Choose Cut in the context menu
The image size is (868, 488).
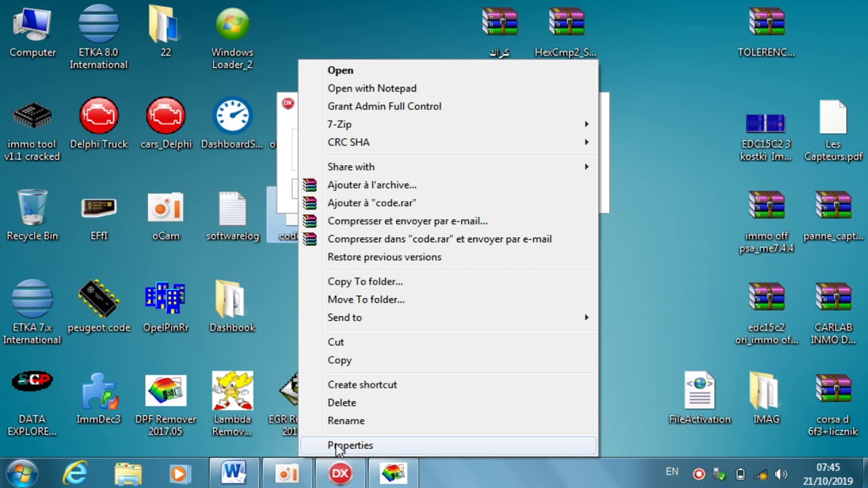448,342
